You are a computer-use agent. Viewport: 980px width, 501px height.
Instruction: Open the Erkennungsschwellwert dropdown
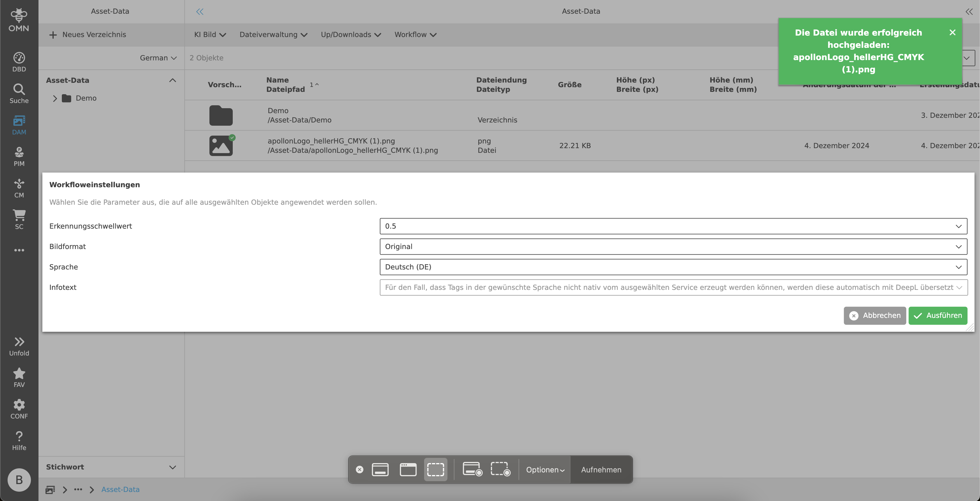673,226
